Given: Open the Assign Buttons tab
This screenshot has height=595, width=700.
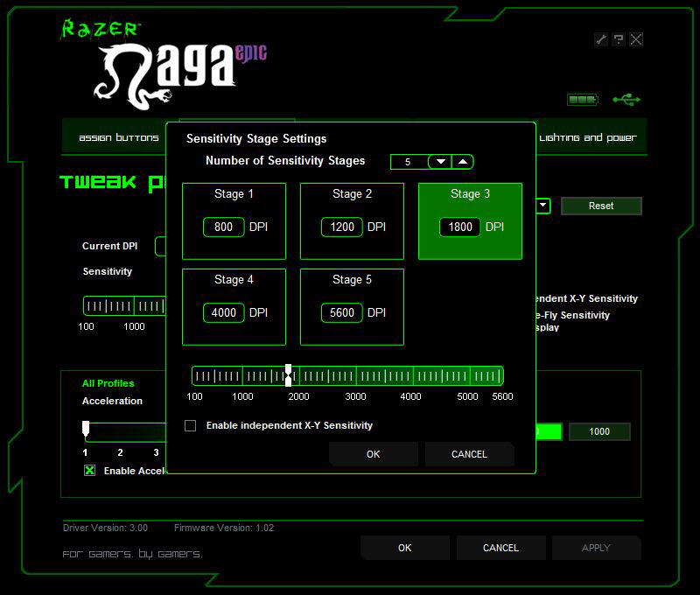Looking at the screenshot, I should tap(119, 137).
